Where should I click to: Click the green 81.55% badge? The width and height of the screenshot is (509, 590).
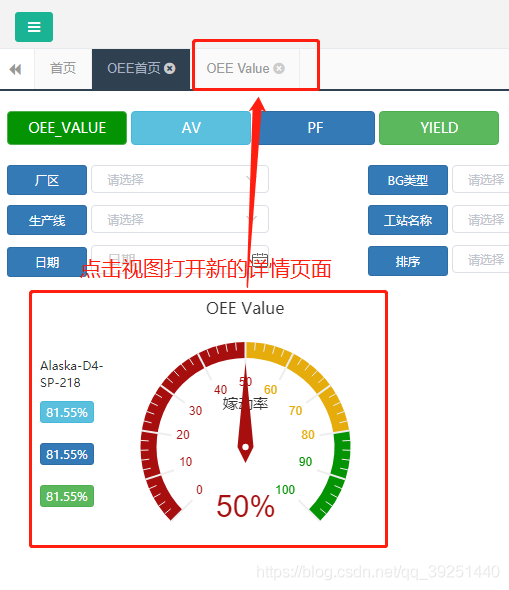[67, 496]
